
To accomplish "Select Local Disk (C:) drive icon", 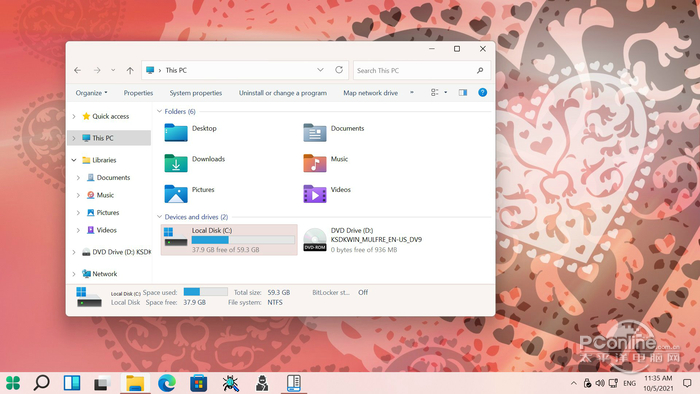I will pyautogui.click(x=175, y=236).
